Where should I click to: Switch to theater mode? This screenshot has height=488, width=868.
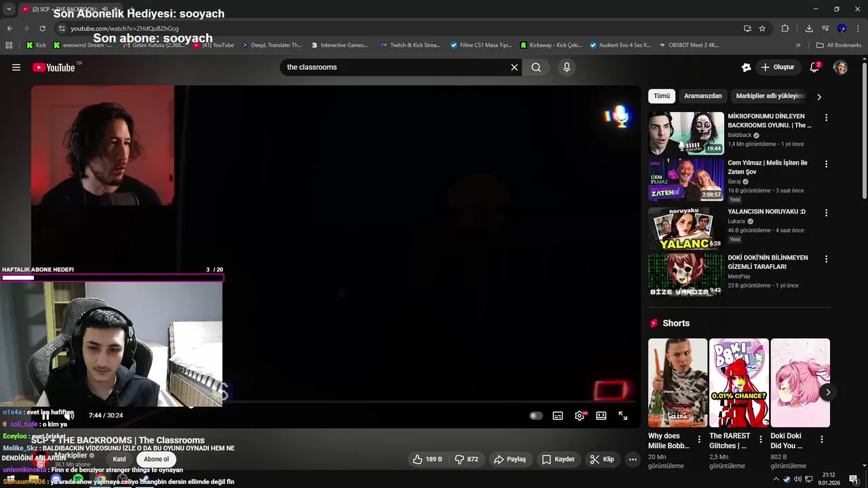(601, 415)
